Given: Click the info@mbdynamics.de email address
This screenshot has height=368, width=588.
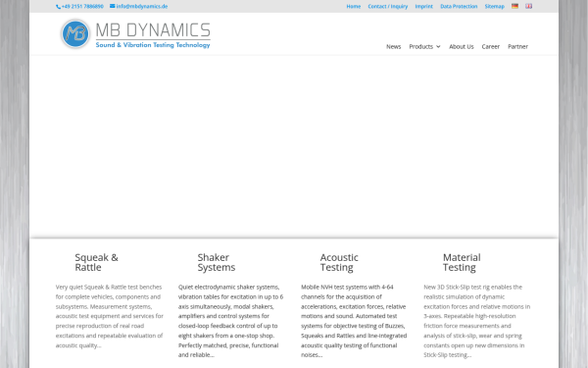Looking at the screenshot, I should pyautogui.click(x=142, y=7).
